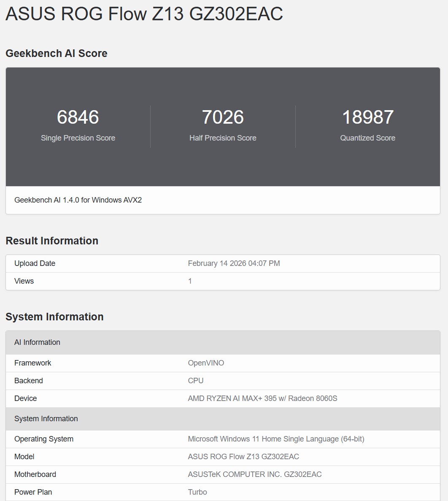The image size is (448, 501).
Task: Select the Quantized Score value 18987
Action: coord(367,117)
